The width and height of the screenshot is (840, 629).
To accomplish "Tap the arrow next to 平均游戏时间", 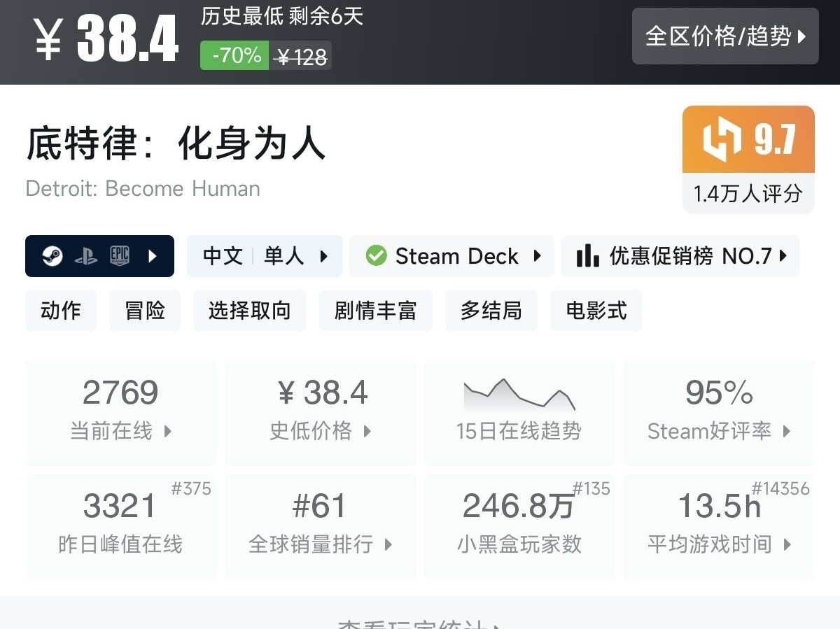I will [786, 544].
